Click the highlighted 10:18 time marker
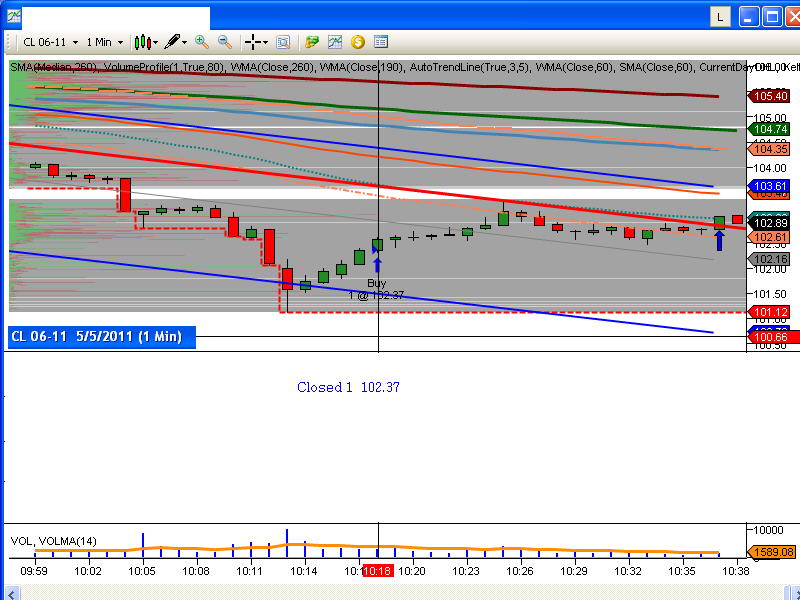 (x=378, y=571)
